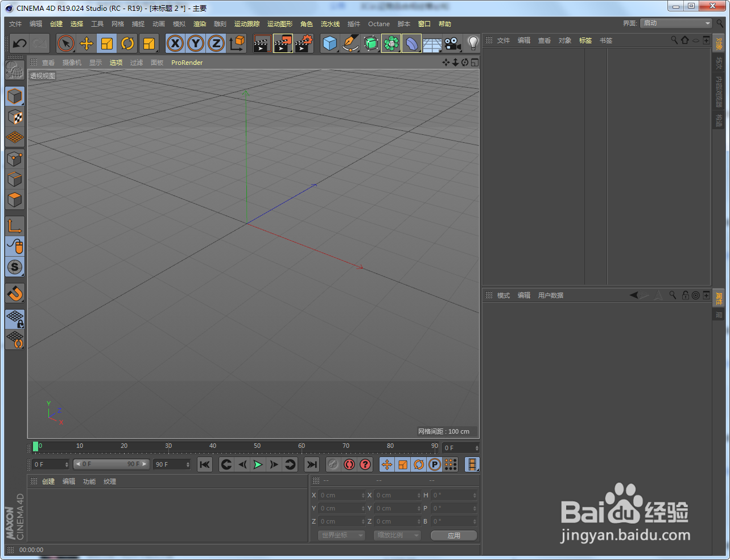Screen dimensions: 730x560
Task: Go to end of animation
Action: point(312,464)
